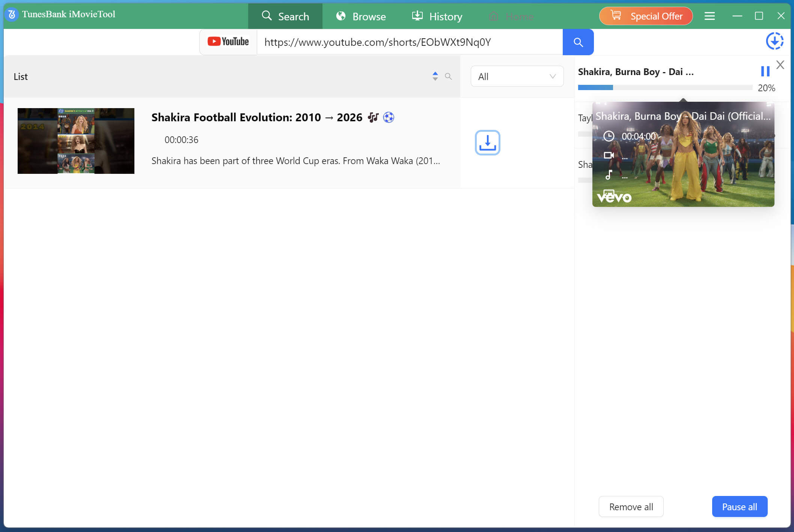The width and height of the screenshot is (794, 532).
Task: Click the TunesBank iMovieTool app logo
Action: tap(12, 14)
